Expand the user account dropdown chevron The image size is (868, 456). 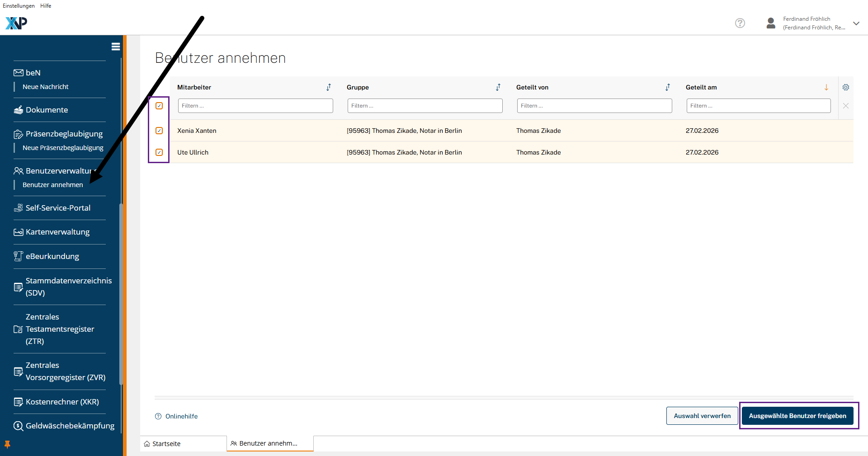click(x=856, y=24)
